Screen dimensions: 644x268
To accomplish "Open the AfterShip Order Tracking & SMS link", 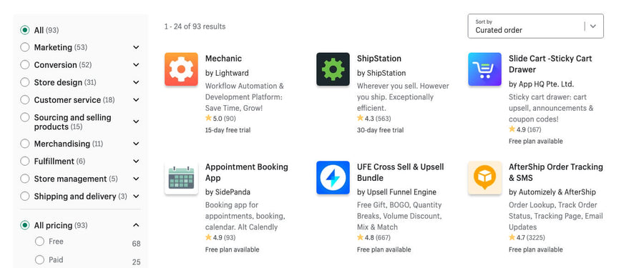I will point(556,172).
